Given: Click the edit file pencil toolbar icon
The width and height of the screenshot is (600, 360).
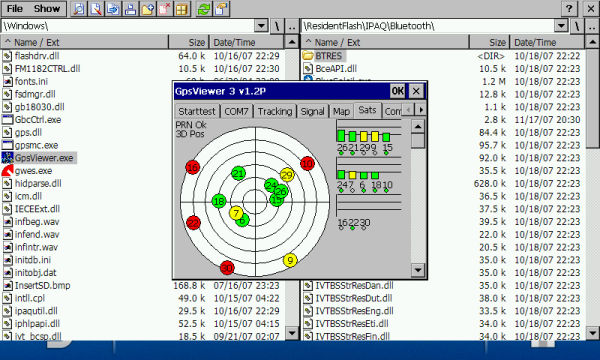Looking at the screenshot, I should tap(96, 9).
